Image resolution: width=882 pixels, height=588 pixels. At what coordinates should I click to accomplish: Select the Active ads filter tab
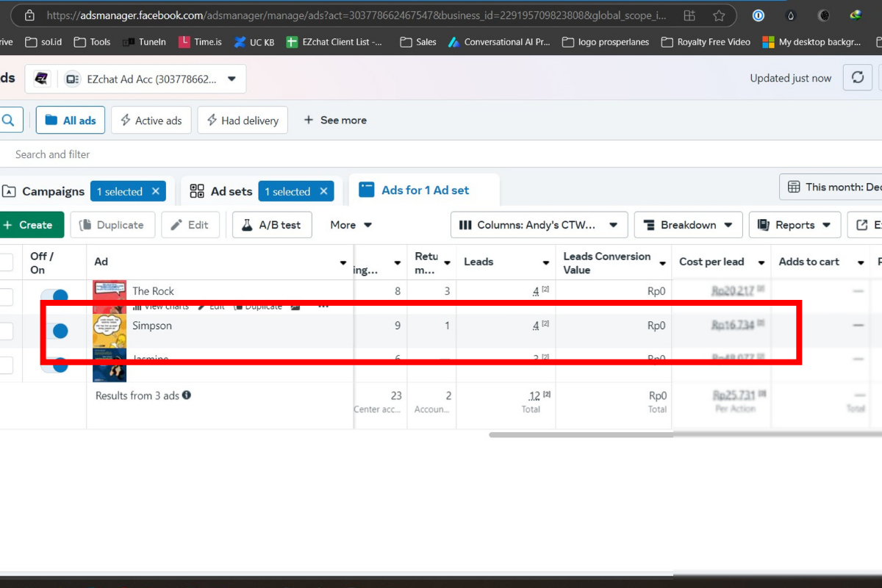[151, 121]
